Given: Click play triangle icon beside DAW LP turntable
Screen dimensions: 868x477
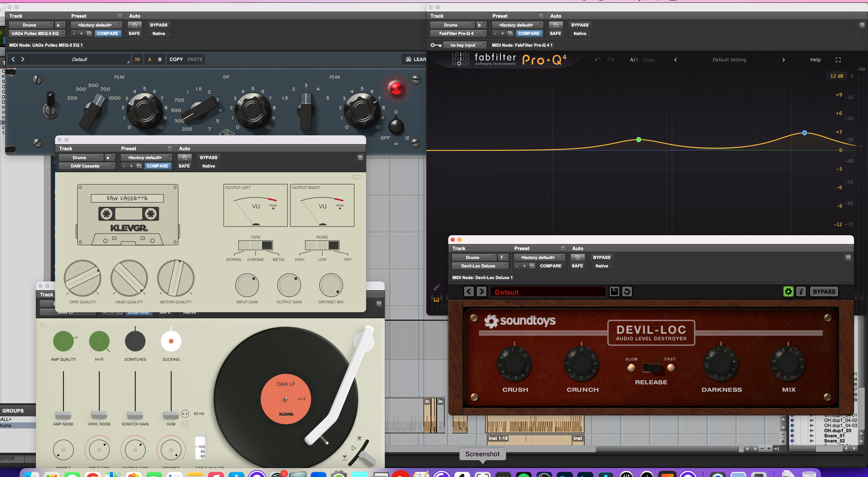Looking at the screenshot, I should click(x=354, y=448).
